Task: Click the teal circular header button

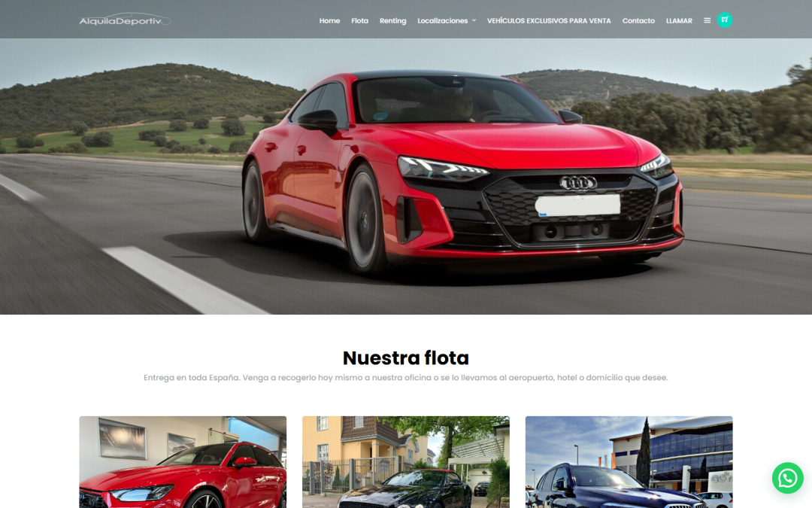Action: (723, 20)
